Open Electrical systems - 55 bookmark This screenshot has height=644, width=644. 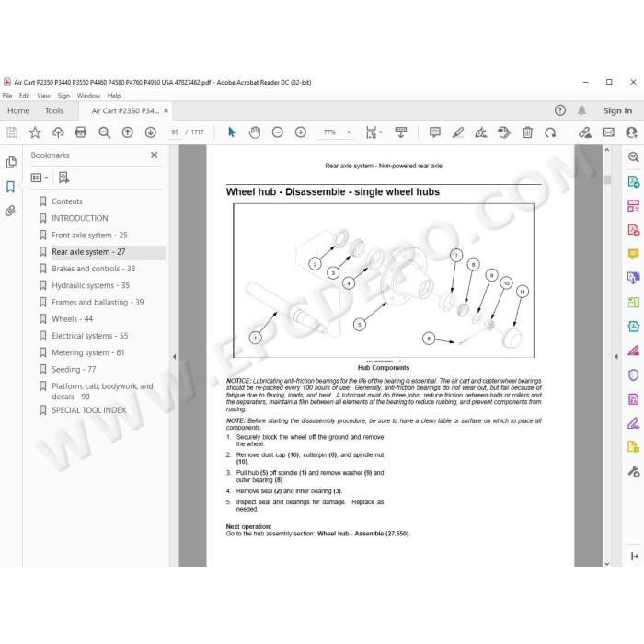[x=89, y=336]
